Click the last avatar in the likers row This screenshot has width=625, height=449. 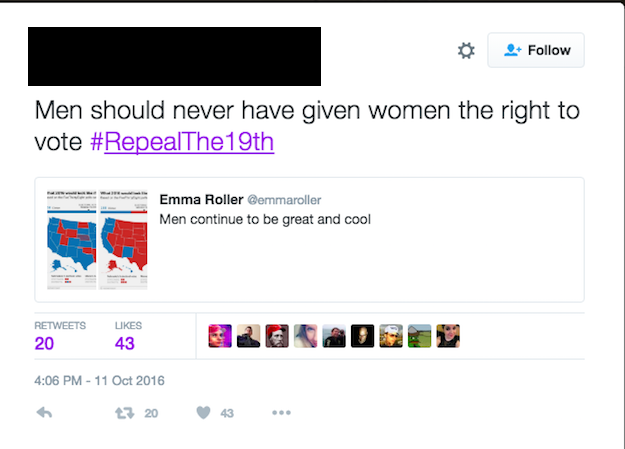pyautogui.click(x=448, y=336)
